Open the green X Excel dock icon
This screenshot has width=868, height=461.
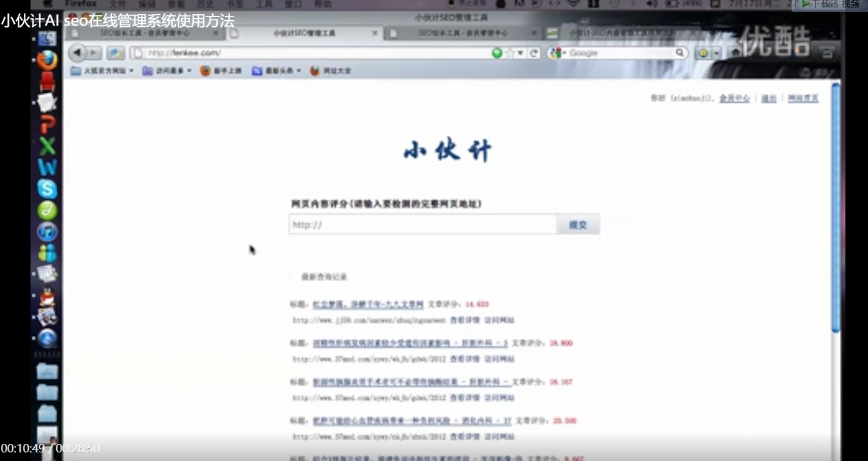47,146
